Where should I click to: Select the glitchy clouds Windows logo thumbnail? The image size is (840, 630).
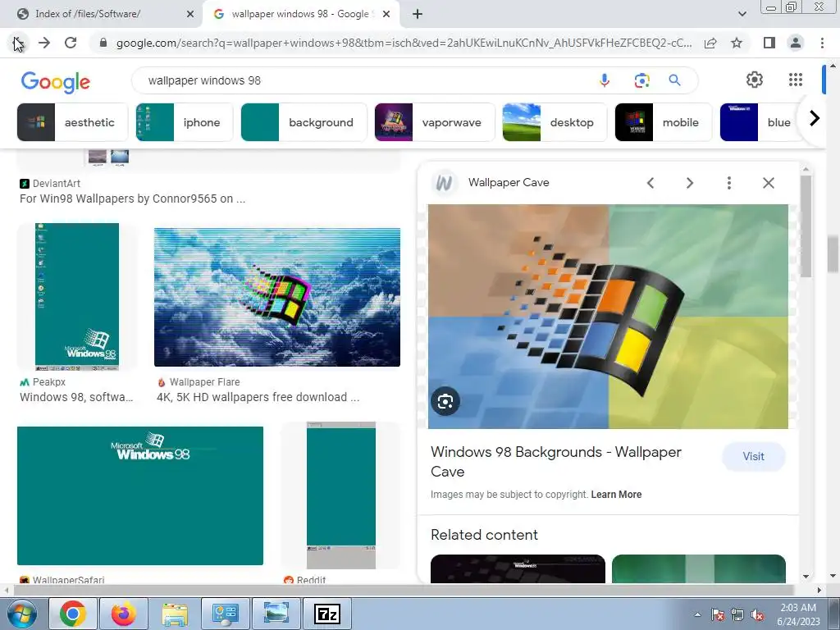tap(277, 297)
